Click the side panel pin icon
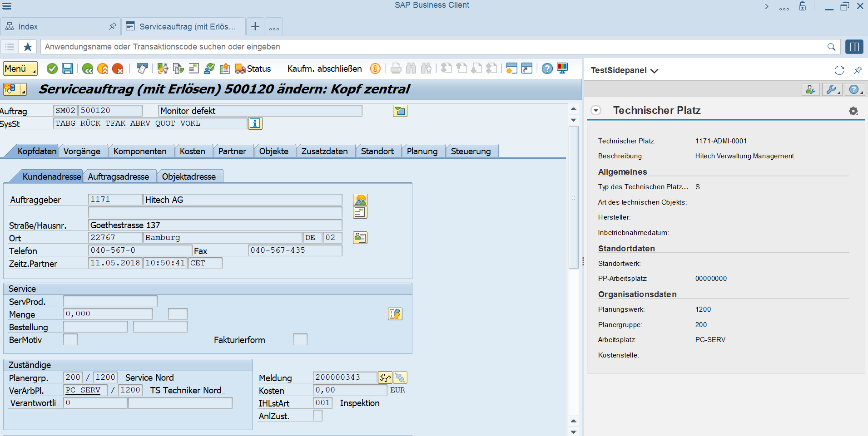Viewport: 868px width, 436px height. (x=858, y=70)
